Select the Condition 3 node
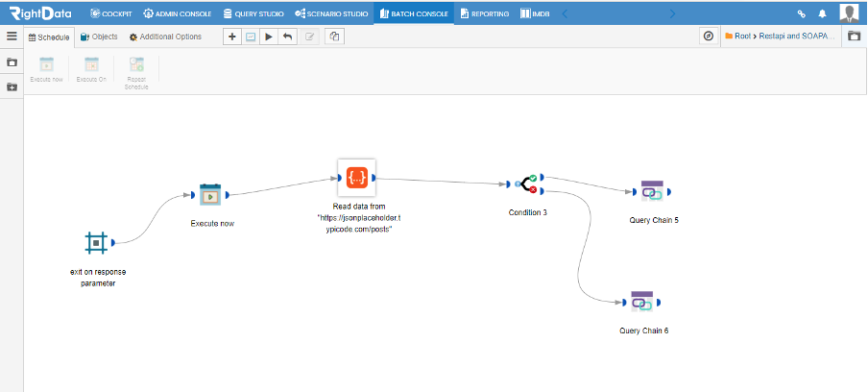Image resolution: width=868 pixels, height=392 pixels. pos(526,184)
